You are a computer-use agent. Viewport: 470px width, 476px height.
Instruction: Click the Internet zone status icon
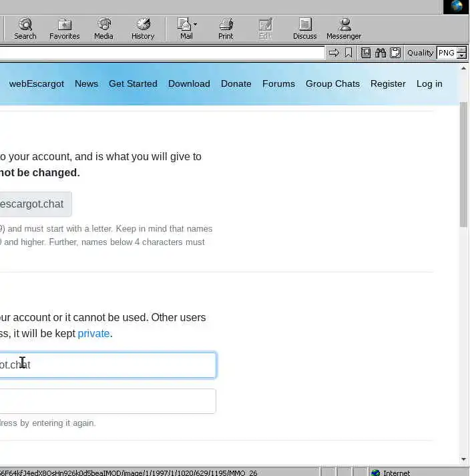[x=376, y=473]
